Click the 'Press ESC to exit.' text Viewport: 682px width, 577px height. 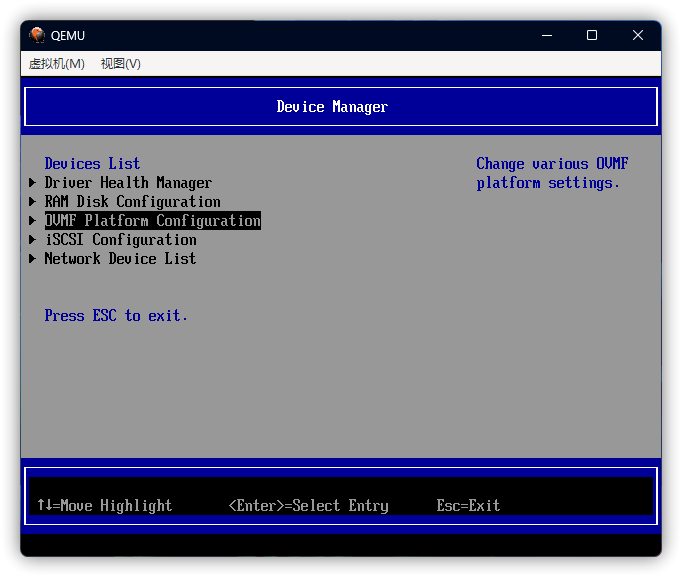point(116,316)
